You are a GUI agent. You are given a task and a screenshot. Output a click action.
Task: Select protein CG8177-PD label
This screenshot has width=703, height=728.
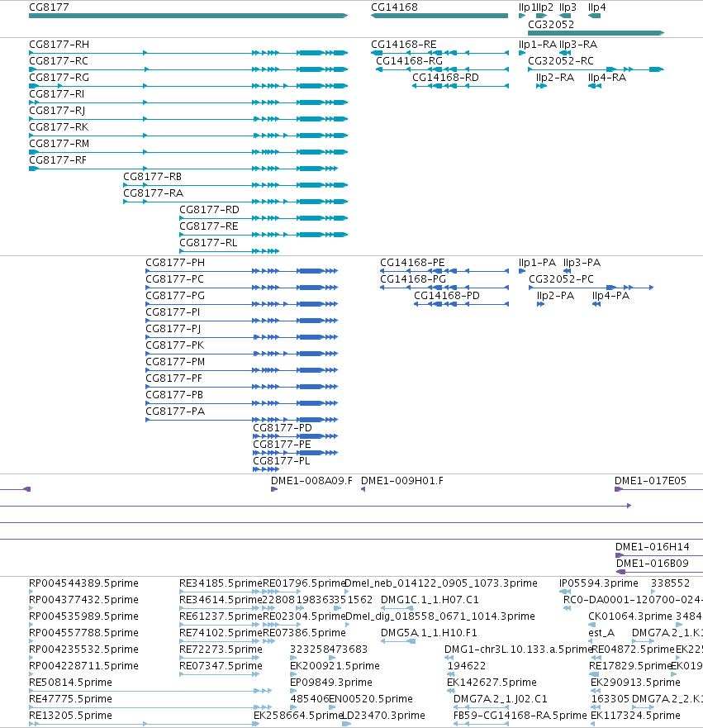point(283,428)
